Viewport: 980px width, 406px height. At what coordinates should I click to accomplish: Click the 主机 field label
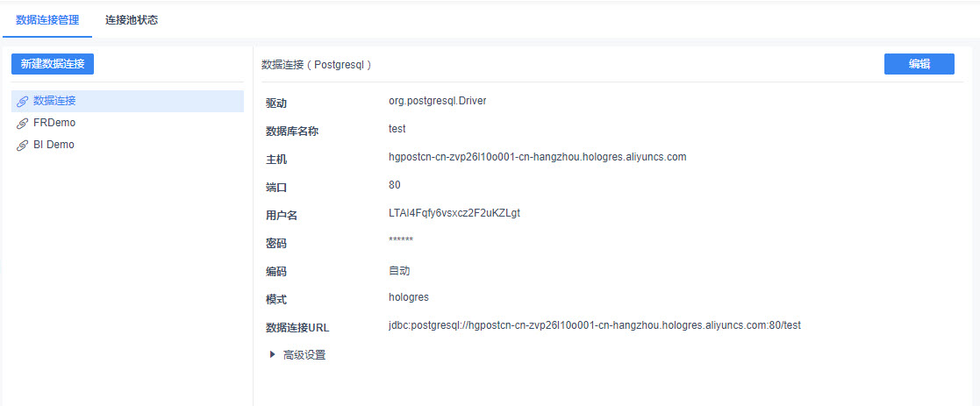(276, 160)
